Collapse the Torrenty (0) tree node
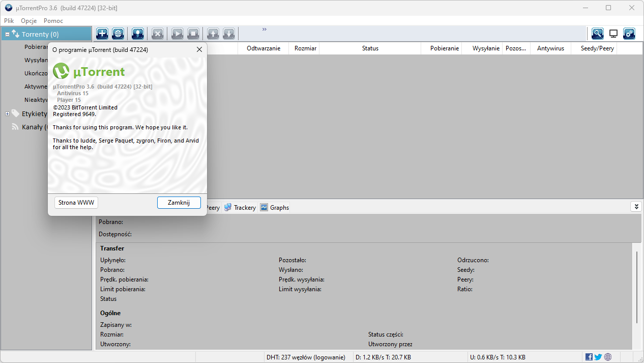Screen dimensions: 644x363 coord(7,35)
